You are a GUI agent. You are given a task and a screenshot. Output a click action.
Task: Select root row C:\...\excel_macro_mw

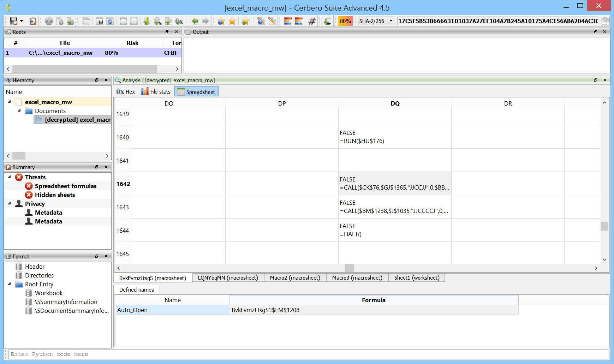click(x=93, y=53)
